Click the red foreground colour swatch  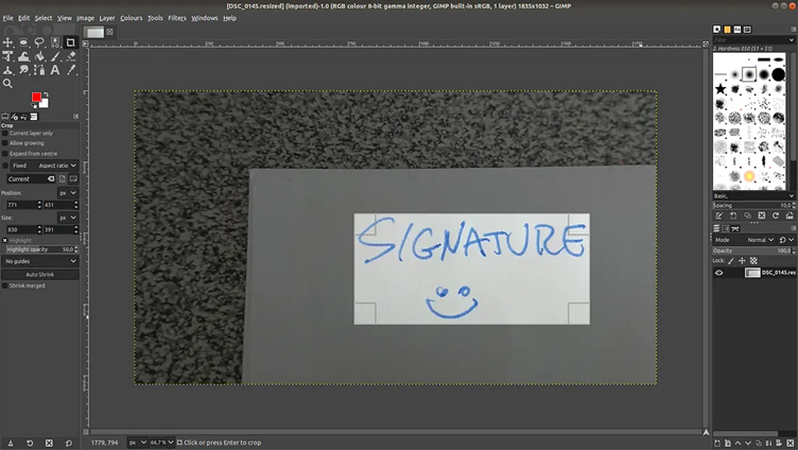coord(36,97)
